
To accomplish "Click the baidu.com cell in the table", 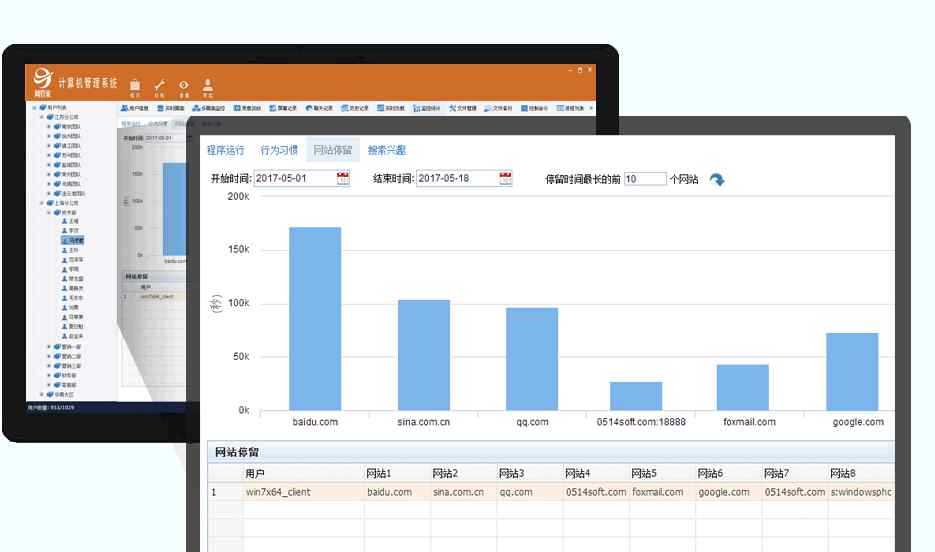I will [397, 492].
